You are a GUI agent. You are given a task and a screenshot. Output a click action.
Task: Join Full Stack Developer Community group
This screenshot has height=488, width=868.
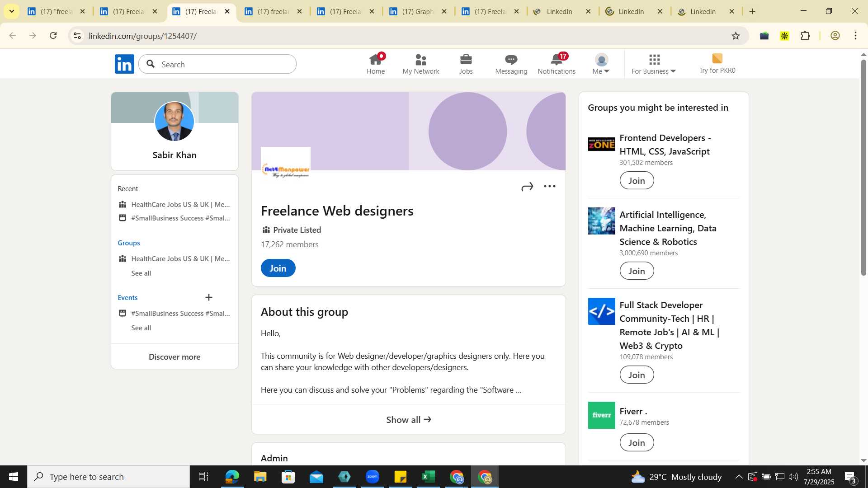(637, 375)
